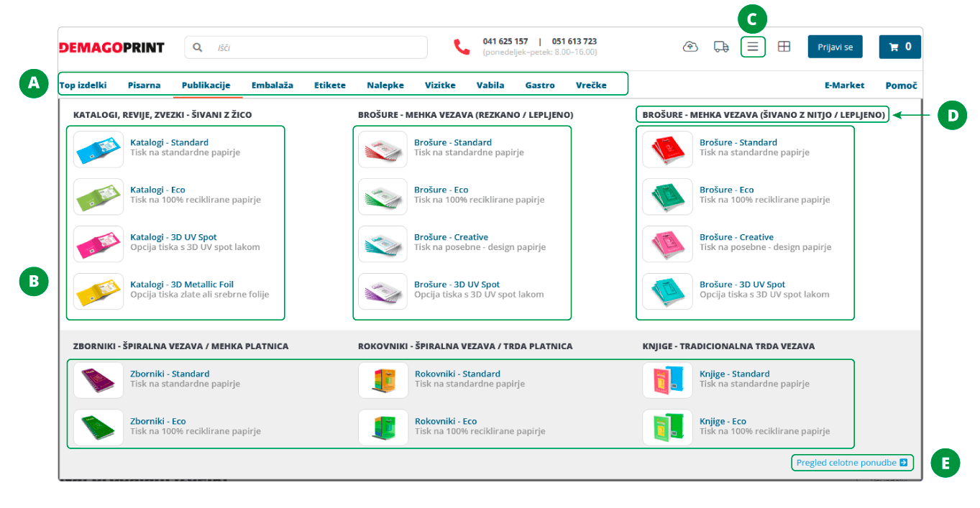Open the Top izdelki menu
This screenshot has height=508, width=980.
pyautogui.click(x=83, y=85)
